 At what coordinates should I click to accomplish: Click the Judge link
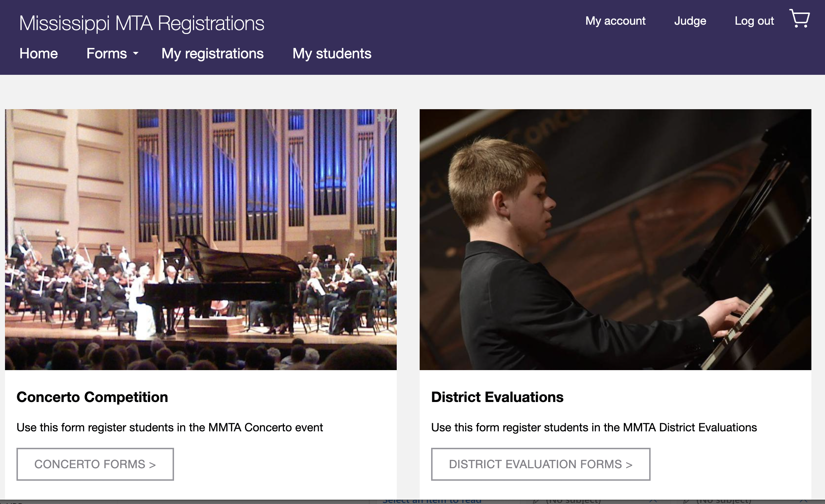click(690, 21)
